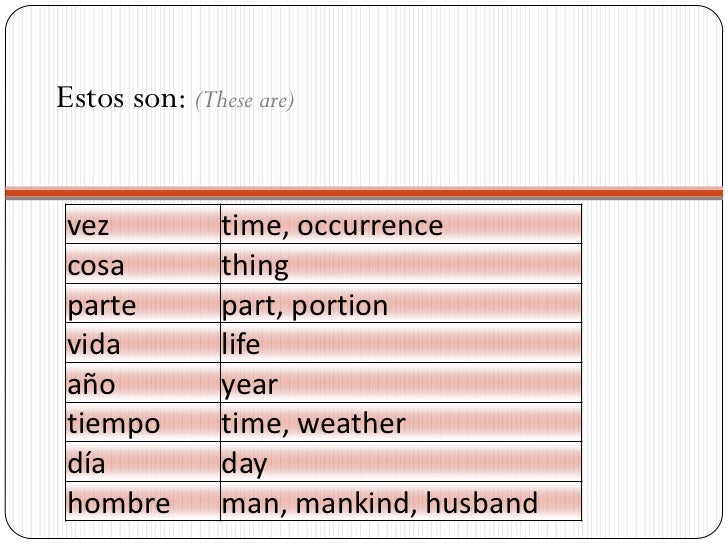Click the 'part, portion' translation cell
Image resolution: width=728 pixels, height=546 pixels.
(401, 303)
